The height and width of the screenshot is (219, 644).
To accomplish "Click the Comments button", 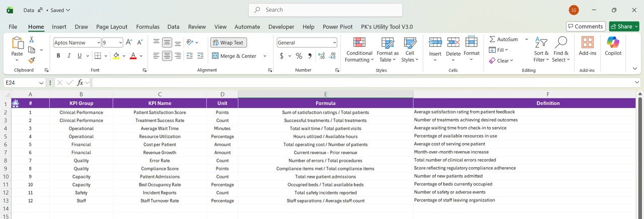I will tap(585, 27).
